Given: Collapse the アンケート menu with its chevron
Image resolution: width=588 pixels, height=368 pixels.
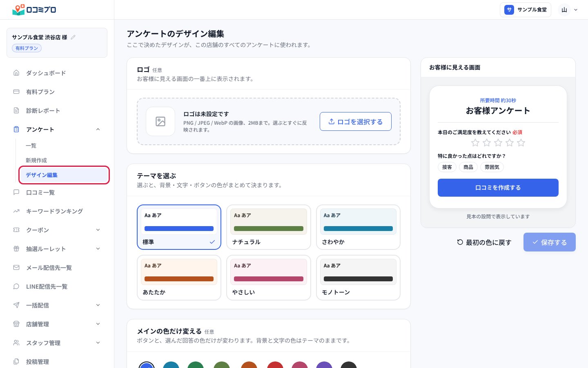Looking at the screenshot, I should click(x=98, y=129).
